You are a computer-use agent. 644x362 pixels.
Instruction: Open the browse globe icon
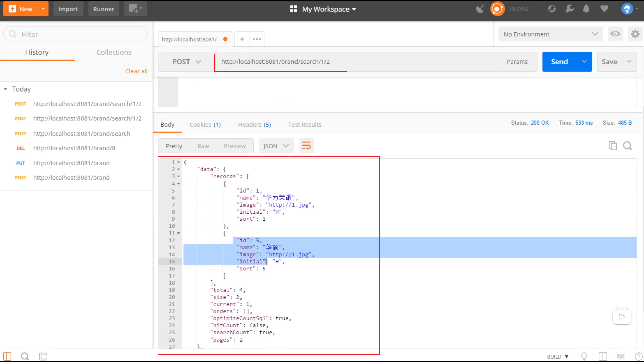tap(552, 9)
